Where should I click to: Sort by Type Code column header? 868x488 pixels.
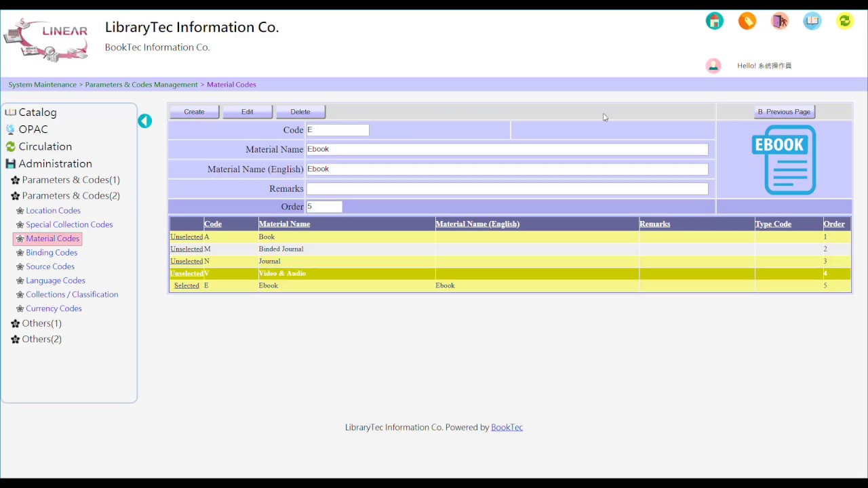(x=773, y=224)
